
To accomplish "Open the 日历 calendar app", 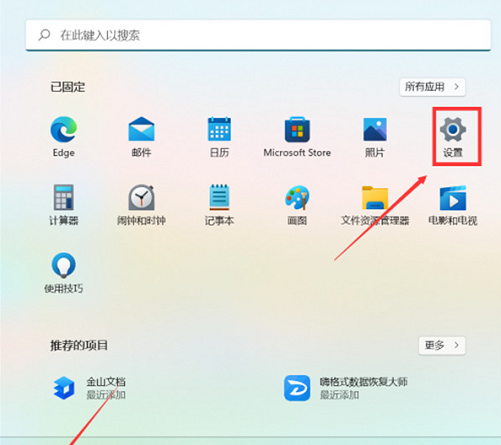I will pos(219,137).
